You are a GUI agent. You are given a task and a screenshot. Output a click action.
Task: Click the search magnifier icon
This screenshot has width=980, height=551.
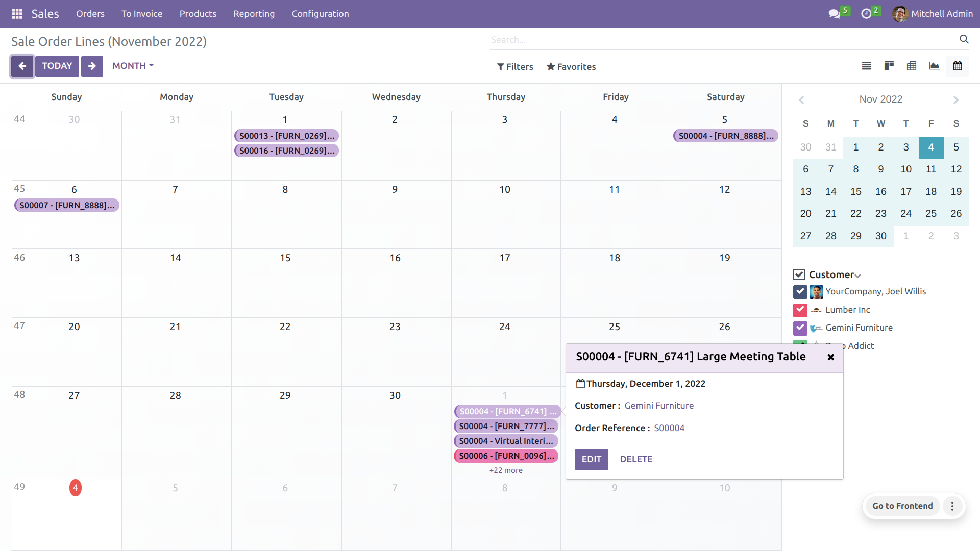(x=964, y=39)
